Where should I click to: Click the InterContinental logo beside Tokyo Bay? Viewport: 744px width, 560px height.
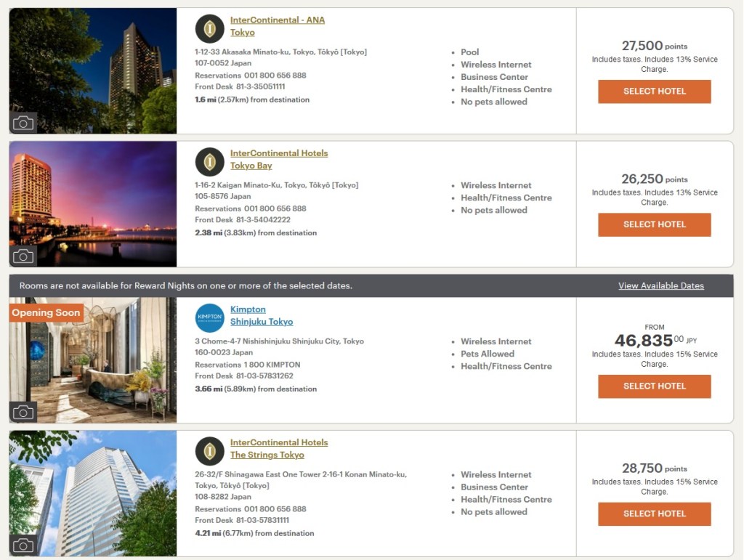click(209, 162)
